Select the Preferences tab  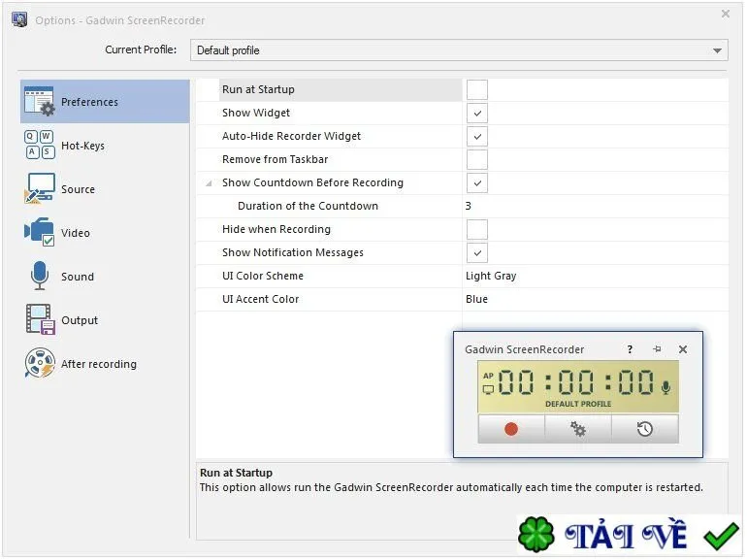point(105,102)
